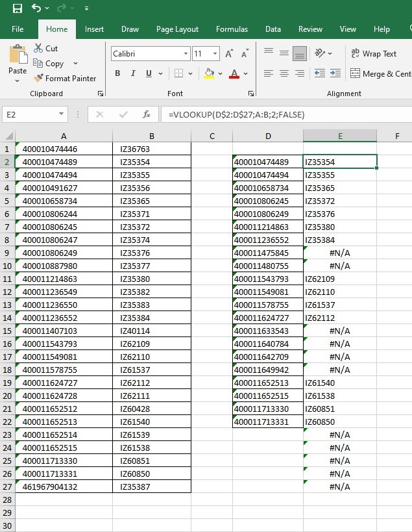Open the Formulas ribbon tab
The image size is (412, 532).
click(232, 29)
